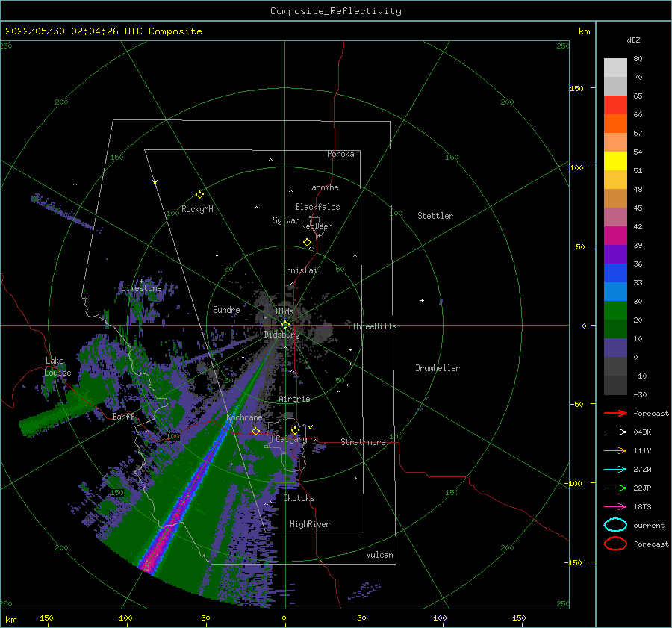Select the Innisfail label on map

(302, 270)
